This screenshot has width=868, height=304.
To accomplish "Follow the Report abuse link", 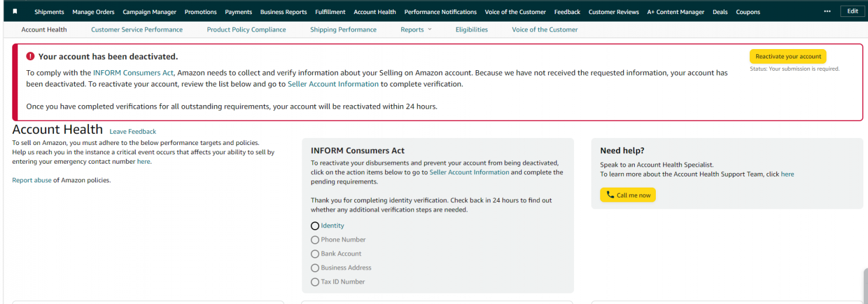I will click(32, 180).
